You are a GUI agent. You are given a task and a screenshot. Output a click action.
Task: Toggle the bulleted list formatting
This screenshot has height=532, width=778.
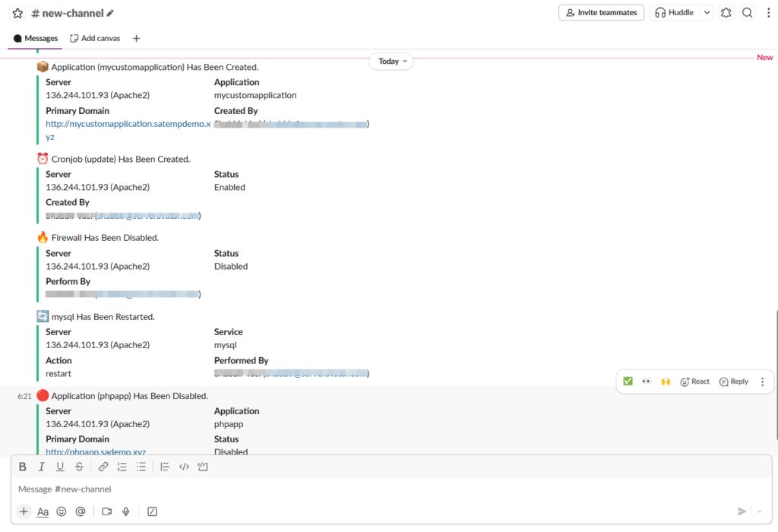[141, 466]
